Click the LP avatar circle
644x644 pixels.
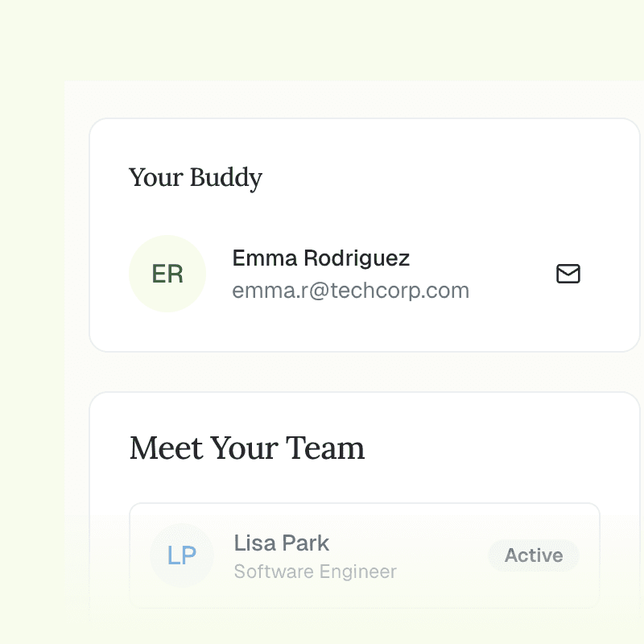[182, 555]
